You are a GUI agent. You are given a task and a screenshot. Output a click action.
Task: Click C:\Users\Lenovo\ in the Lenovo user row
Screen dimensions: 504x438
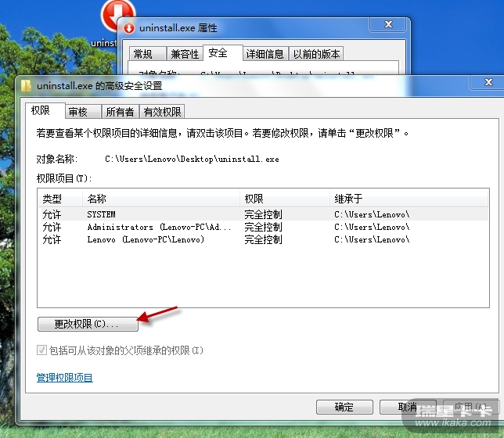tap(372, 239)
